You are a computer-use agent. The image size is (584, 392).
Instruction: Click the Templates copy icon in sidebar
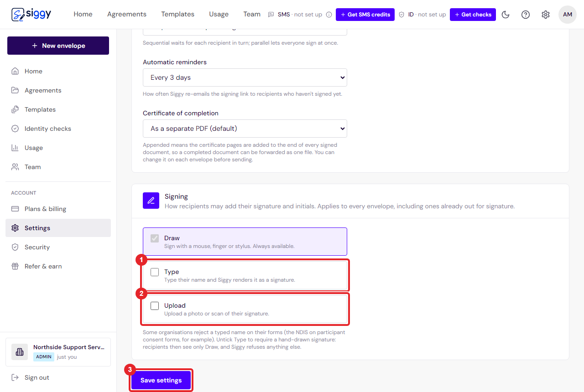pos(15,109)
